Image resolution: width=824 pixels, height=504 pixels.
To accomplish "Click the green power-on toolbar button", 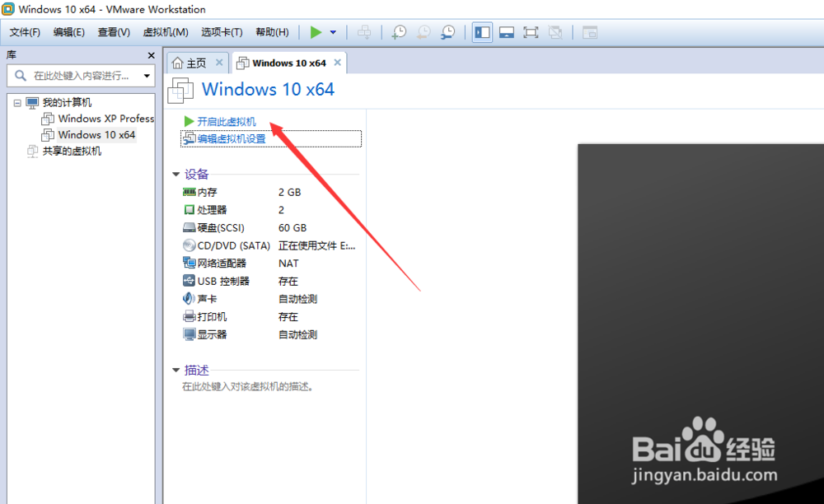I will 316,33.
